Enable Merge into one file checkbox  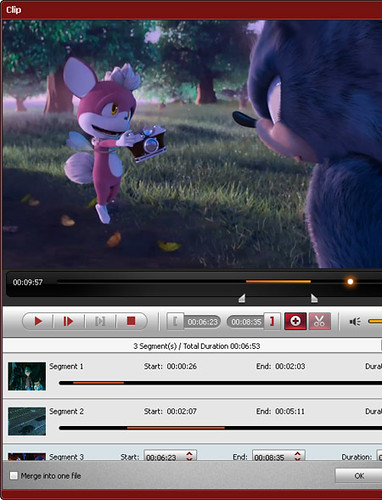[14, 476]
